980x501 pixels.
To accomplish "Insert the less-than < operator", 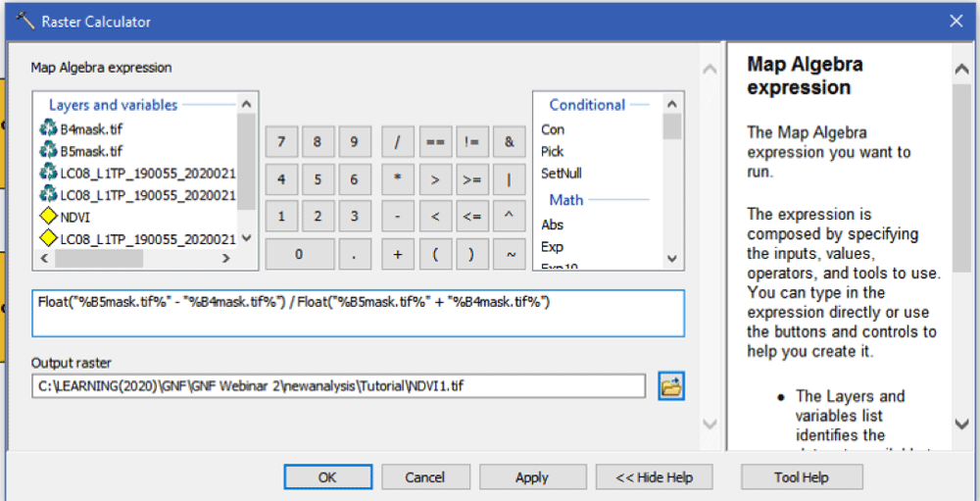I will click(x=435, y=217).
